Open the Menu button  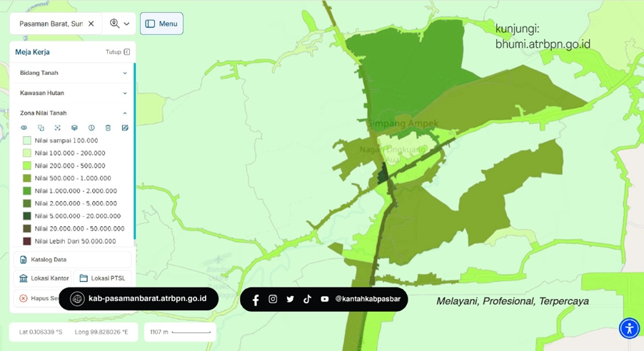click(x=161, y=24)
